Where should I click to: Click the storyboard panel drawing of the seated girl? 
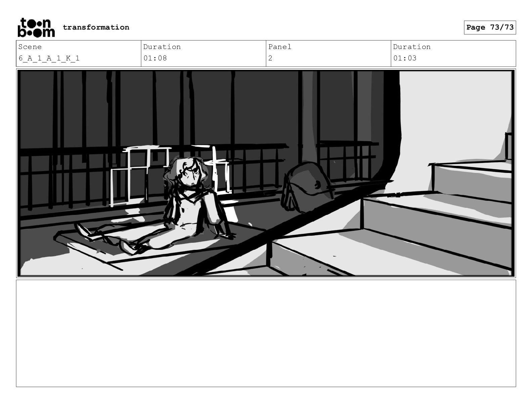(x=266, y=173)
